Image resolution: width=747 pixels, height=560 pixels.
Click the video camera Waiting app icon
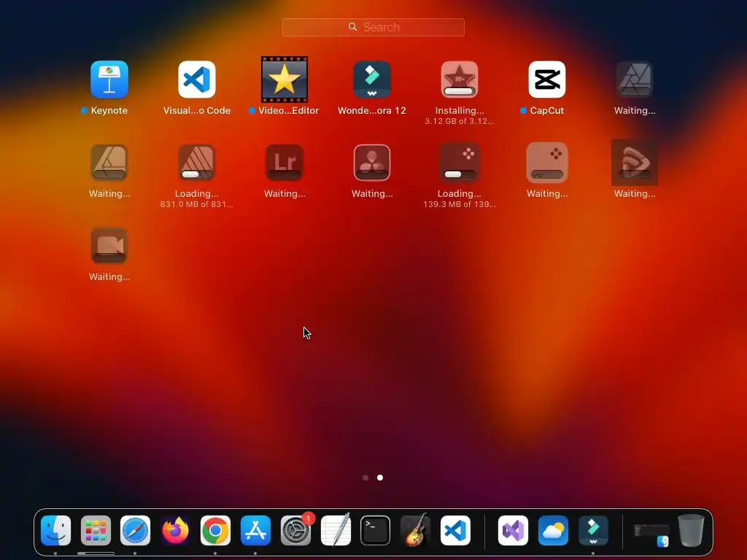(109, 246)
